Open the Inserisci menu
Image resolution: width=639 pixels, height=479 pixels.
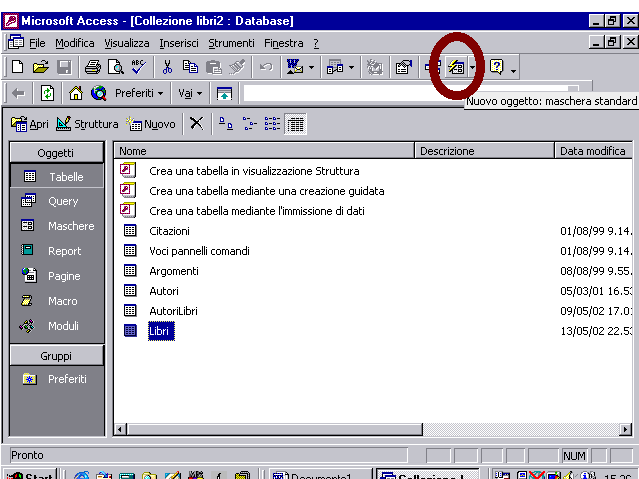tap(179, 43)
